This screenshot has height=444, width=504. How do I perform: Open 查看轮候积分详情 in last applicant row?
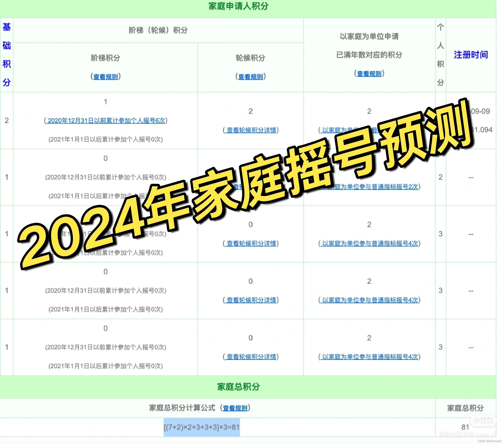point(251,357)
